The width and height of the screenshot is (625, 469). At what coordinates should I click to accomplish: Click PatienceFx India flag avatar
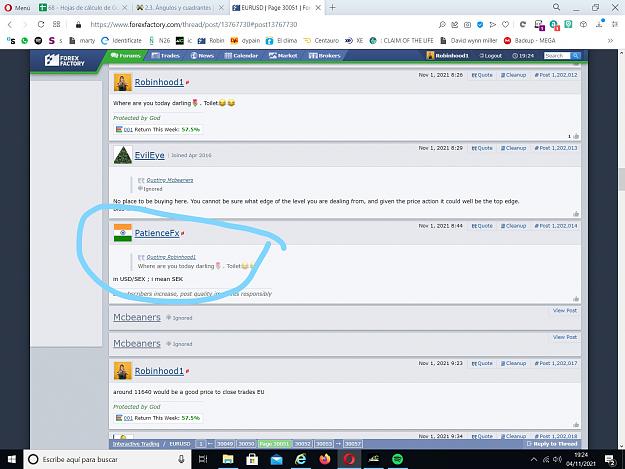point(123,233)
